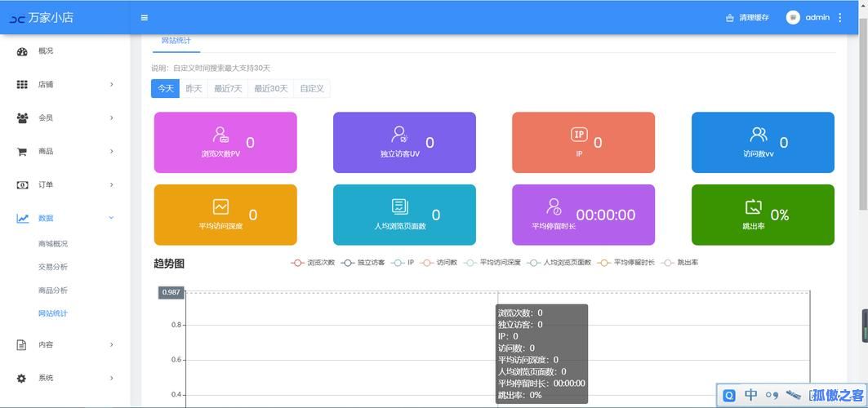Toggle 人均浏览页面数 series in legend

click(x=559, y=263)
